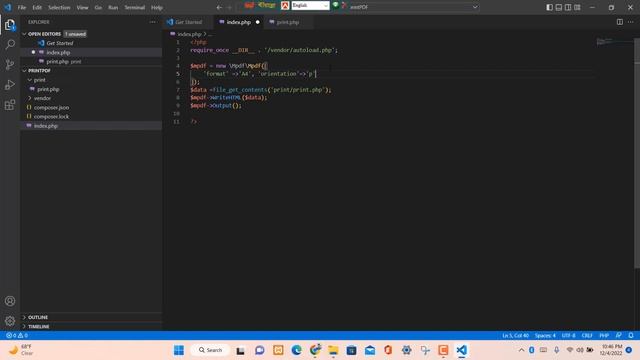Toggle primary side bar layout icon

(x=549, y=7)
